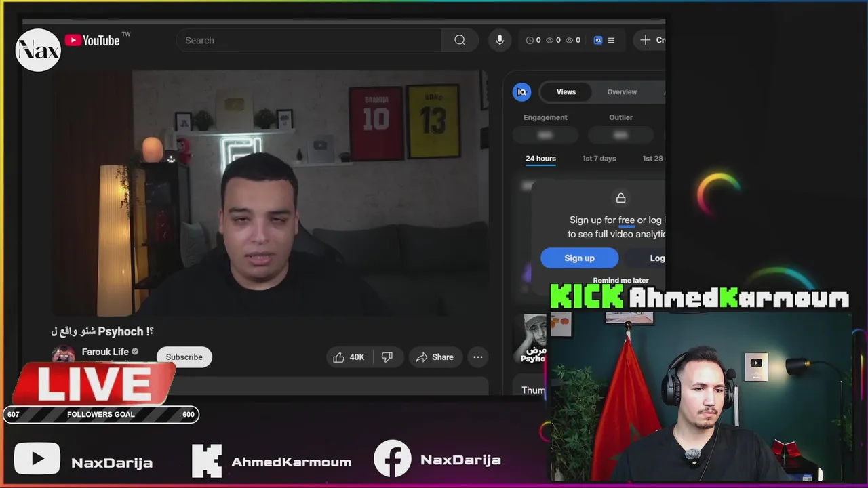Click the blurred Engagement value pill
The width and height of the screenshot is (868, 488).
click(x=545, y=135)
